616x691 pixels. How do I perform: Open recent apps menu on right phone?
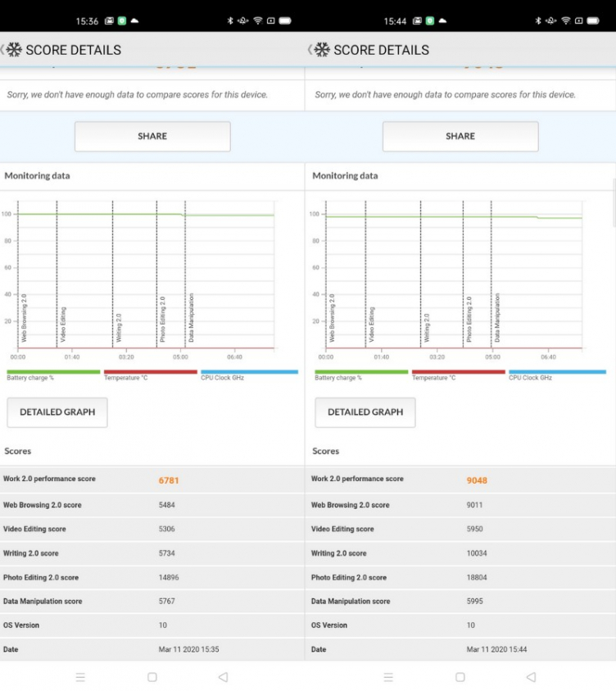tap(388, 677)
